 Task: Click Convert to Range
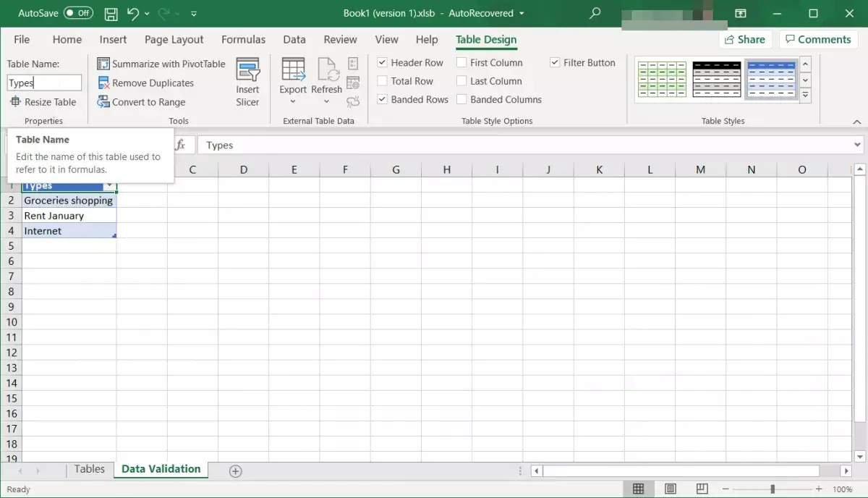[x=141, y=102]
